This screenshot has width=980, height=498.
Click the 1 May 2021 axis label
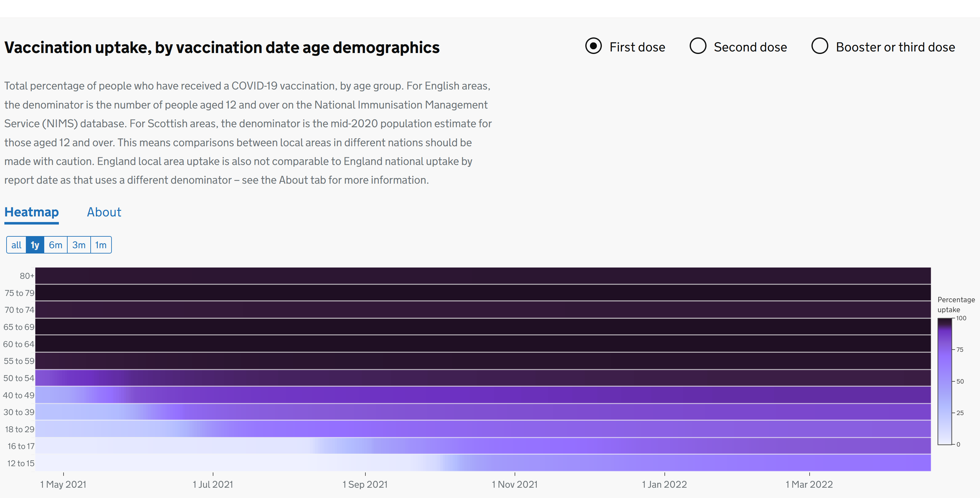[x=63, y=484]
